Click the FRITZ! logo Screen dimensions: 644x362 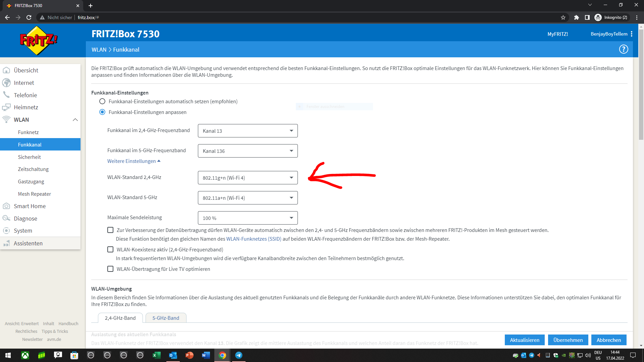click(x=39, y=41)
